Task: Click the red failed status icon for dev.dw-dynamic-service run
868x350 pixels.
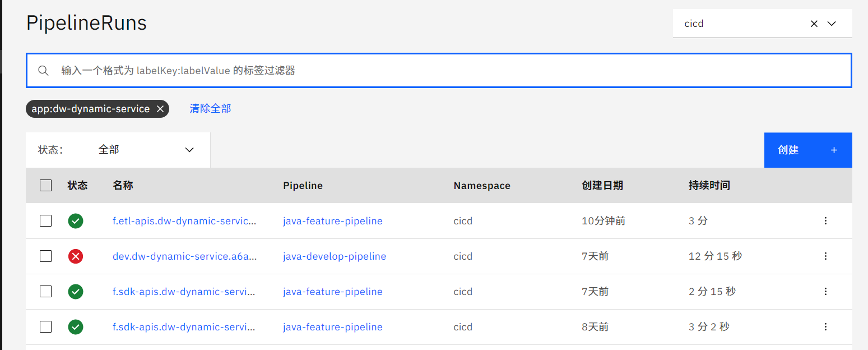Action: 75,256
